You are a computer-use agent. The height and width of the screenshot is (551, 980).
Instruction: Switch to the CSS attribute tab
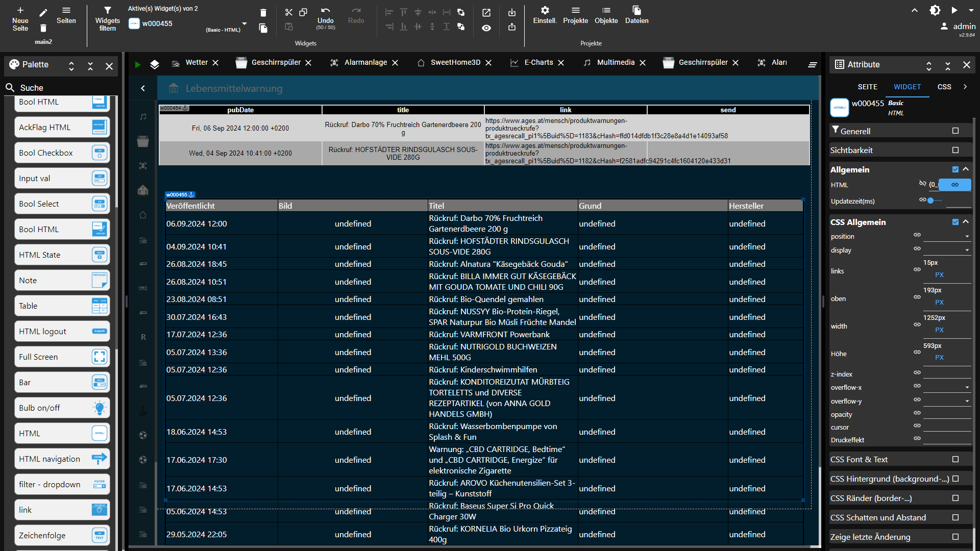point(944,87)
